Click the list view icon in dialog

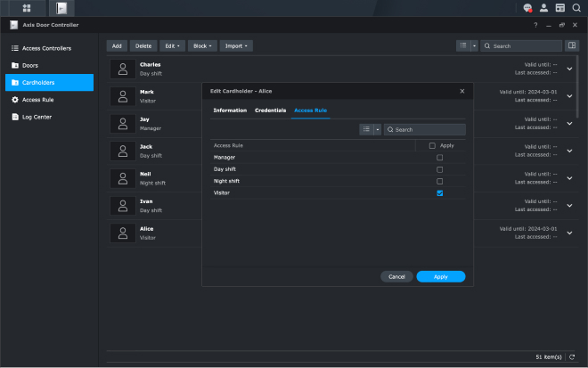pos(366,129)
